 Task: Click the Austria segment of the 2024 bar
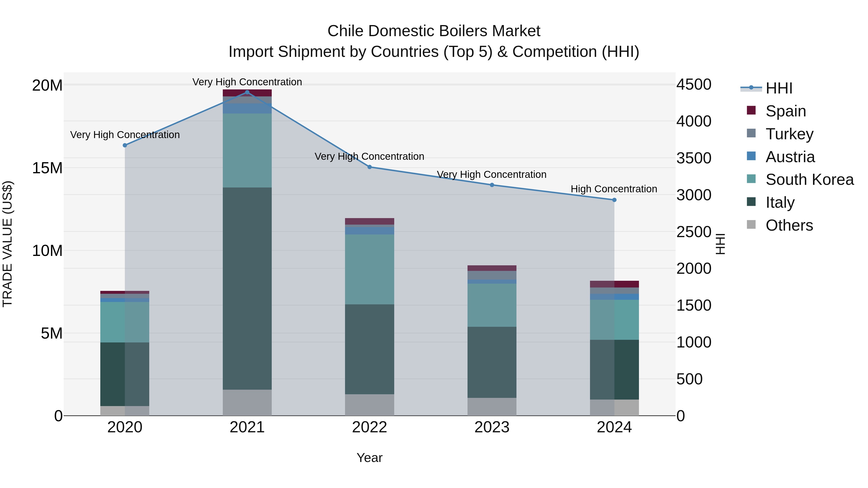[614, 297]
